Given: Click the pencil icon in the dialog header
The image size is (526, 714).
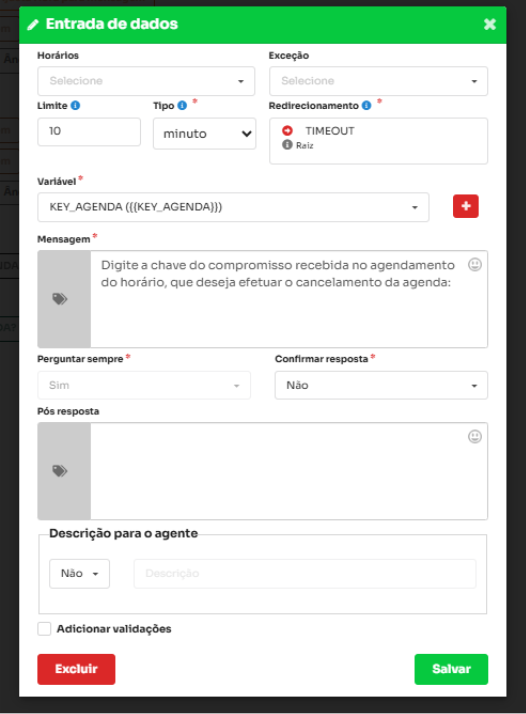Looking at the screenshot, I should point(33,25).
